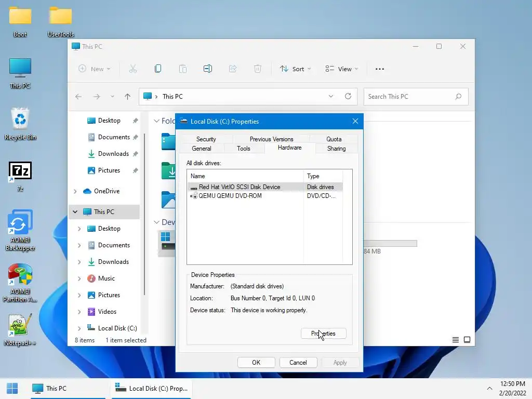The image size is (532, 399).
Task: Switch to the Tools tab
Action: (x=244, y=149)
